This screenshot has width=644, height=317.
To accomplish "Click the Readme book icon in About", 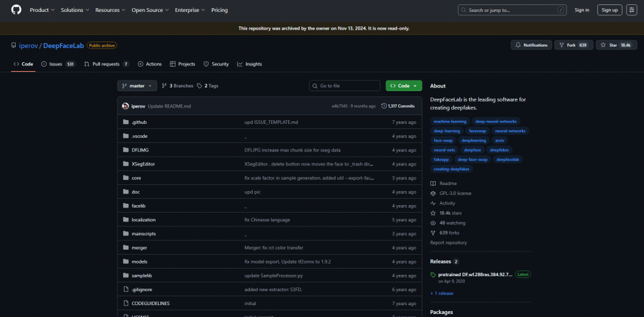I will pyautogui.click(x=433, y=184).
